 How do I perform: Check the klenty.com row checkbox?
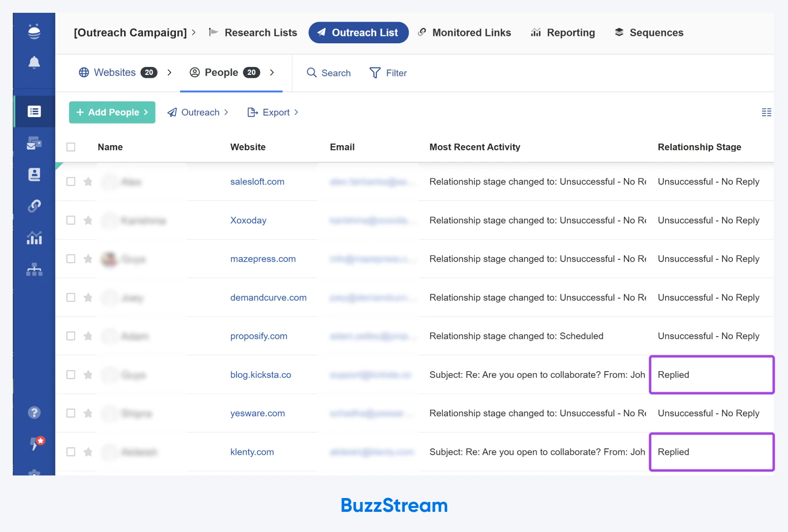click(x=71, y=452)
